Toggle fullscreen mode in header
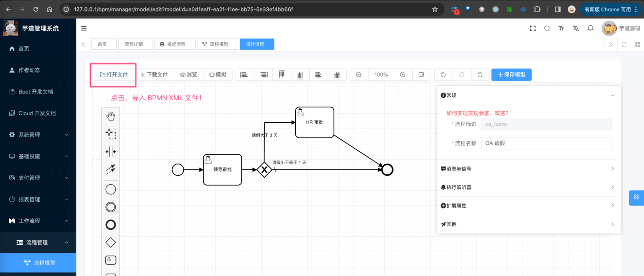The image size is (644, 276). click(533, 28)
